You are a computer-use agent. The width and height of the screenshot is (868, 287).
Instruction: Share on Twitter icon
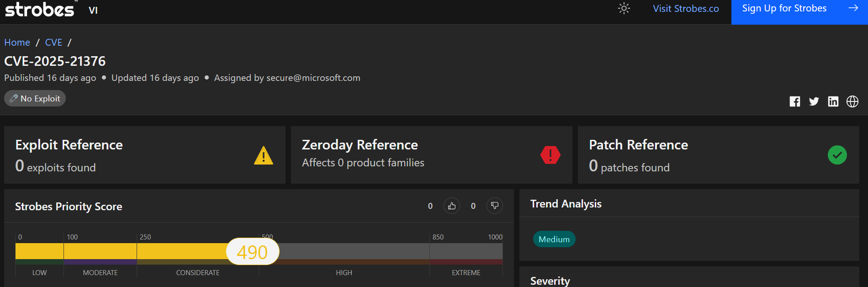(x=814, y=101)
